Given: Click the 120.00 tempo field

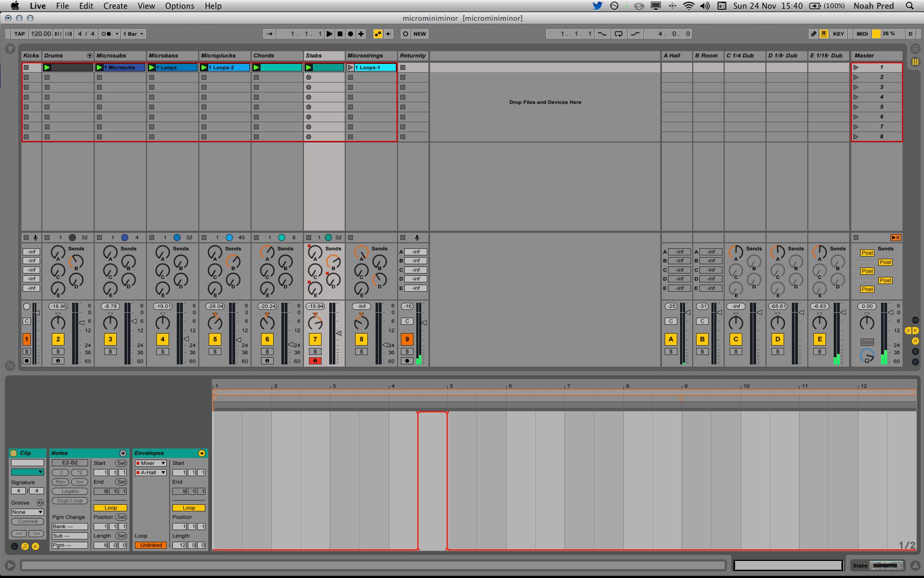Looking at the screenshot, I should (x=41, y=34).
